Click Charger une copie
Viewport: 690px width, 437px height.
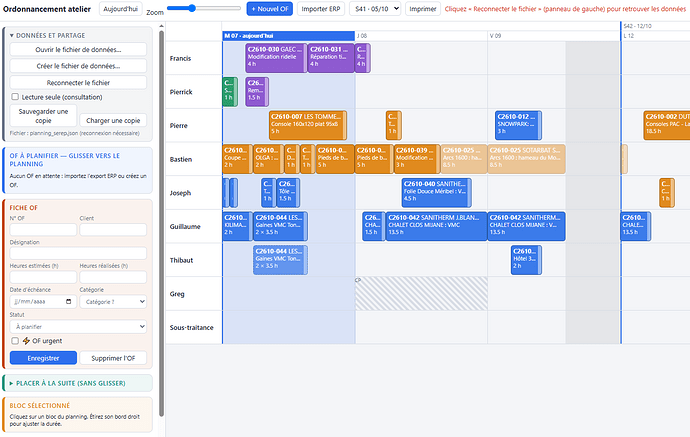(x=113, y=120)
